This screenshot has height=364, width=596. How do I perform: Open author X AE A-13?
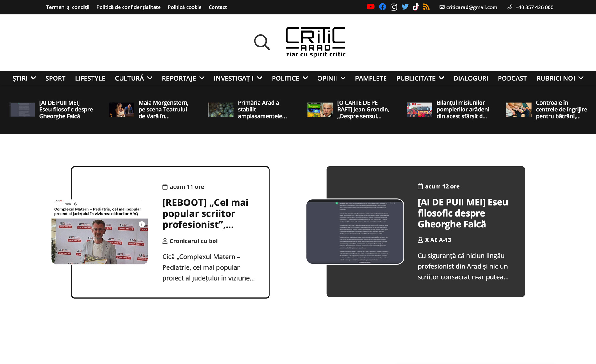click(438, 240)
